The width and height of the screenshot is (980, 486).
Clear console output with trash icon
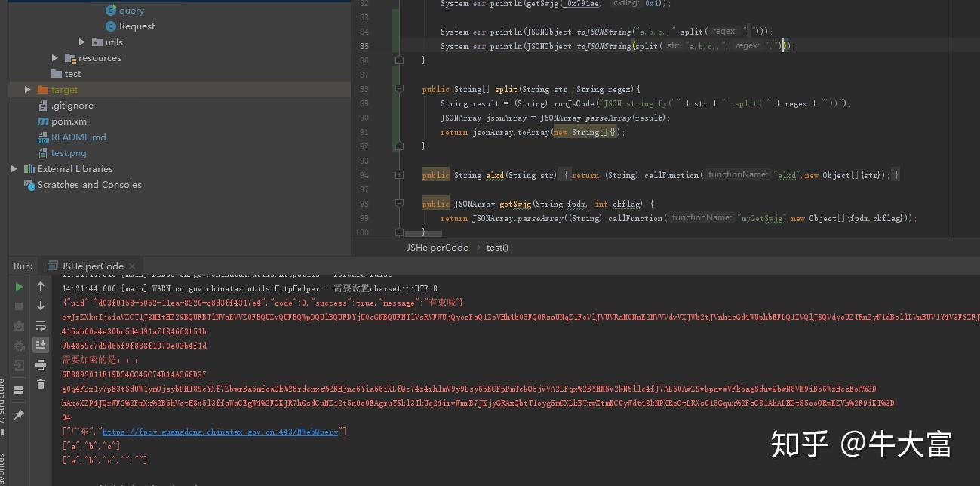point(41,384)
